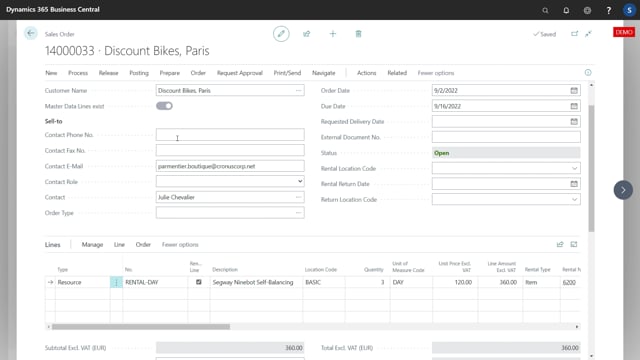Open Contact lookup ellipsis
This screenshot has width=640, height=360.
[x=298, y=197]
